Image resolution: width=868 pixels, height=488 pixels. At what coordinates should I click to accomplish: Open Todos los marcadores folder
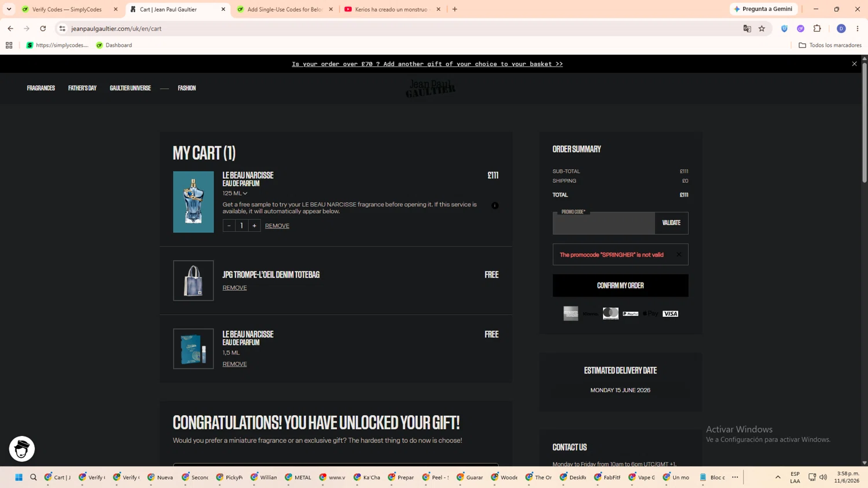click(x=830, y=45)
